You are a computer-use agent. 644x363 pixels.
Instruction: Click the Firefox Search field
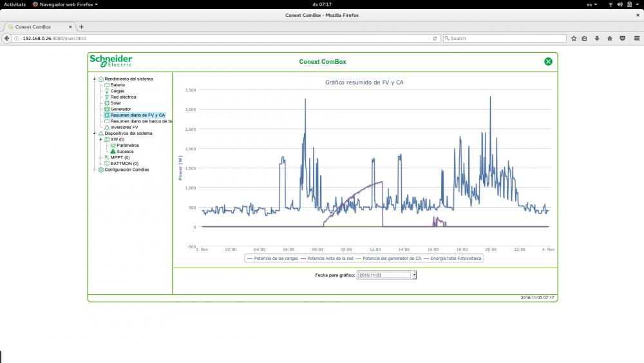[x=504, y=38]
